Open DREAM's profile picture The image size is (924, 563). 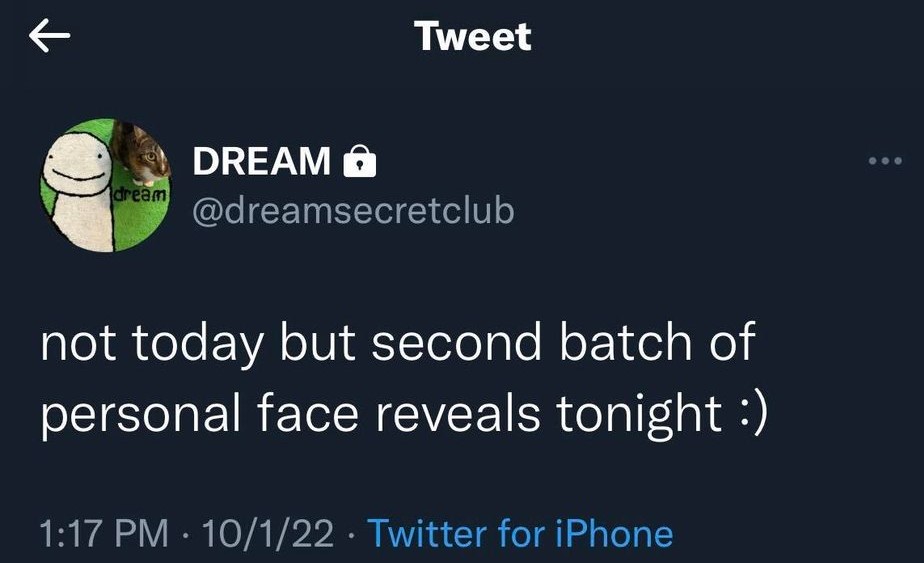104,185
